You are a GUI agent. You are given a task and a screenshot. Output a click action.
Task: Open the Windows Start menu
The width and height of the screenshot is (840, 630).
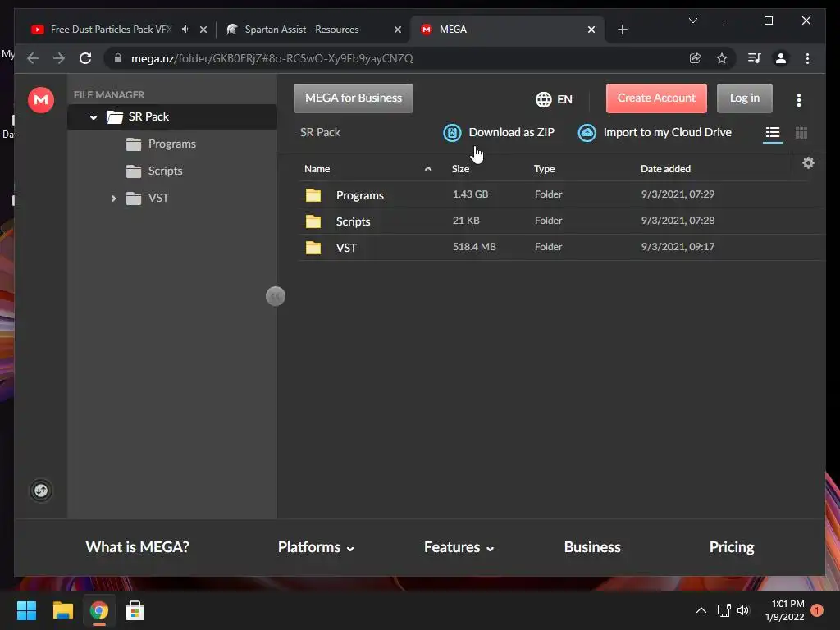(26, 610)
